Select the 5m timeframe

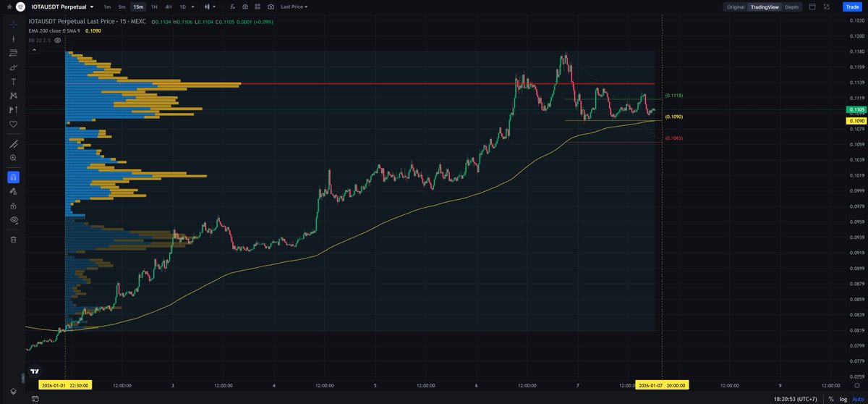point(122,7)
